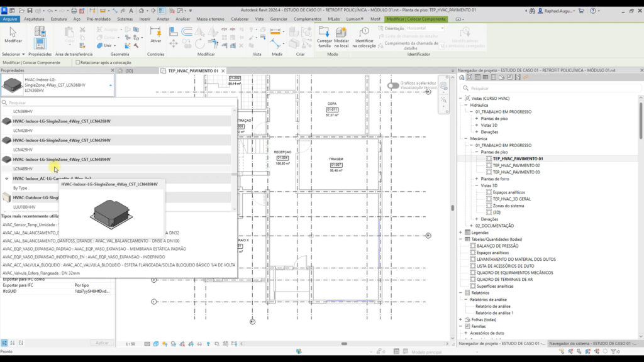
Task: Click the Ativar controls icon
Action: (156, 35)
